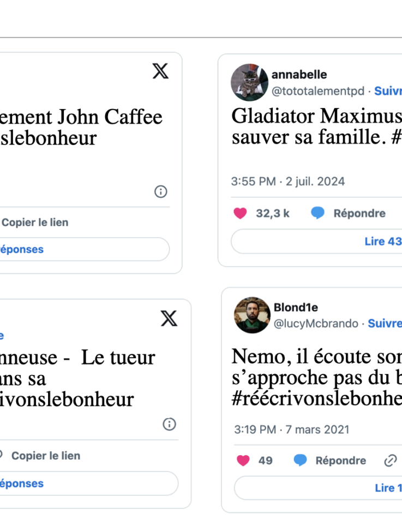The height and width of the screenshot is (532, 402).
Task: Open the 'Lire 43' replies button on annabelle's tweet
Action: 316,241
